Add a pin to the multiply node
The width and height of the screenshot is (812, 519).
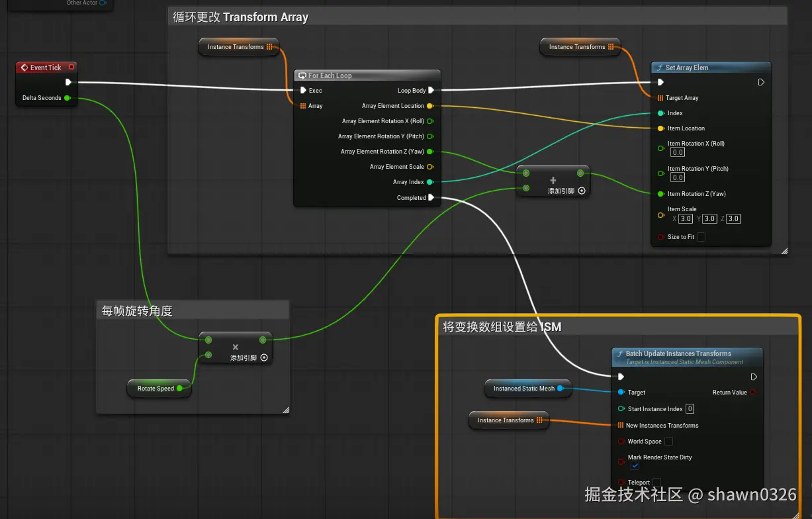point(264,357)
